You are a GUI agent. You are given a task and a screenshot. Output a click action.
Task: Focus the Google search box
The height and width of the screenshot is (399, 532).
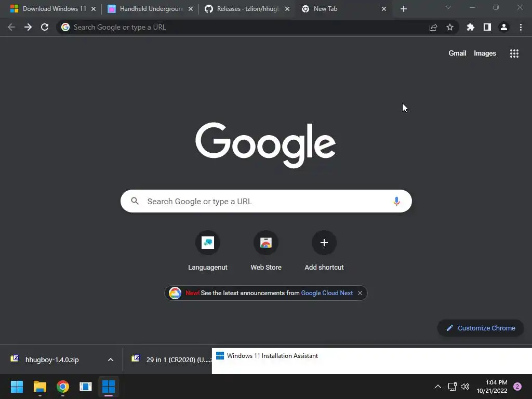266,201
